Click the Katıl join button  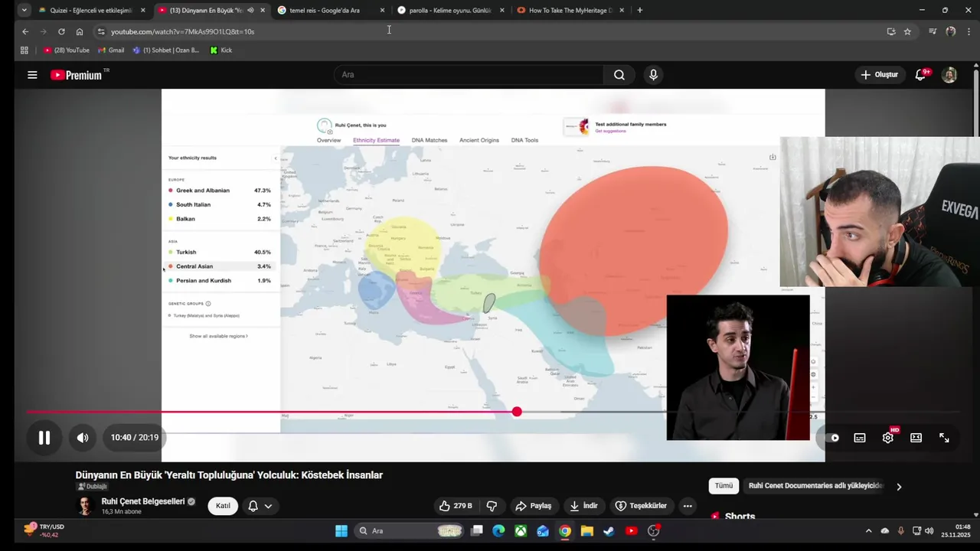(x=223, y=506)
